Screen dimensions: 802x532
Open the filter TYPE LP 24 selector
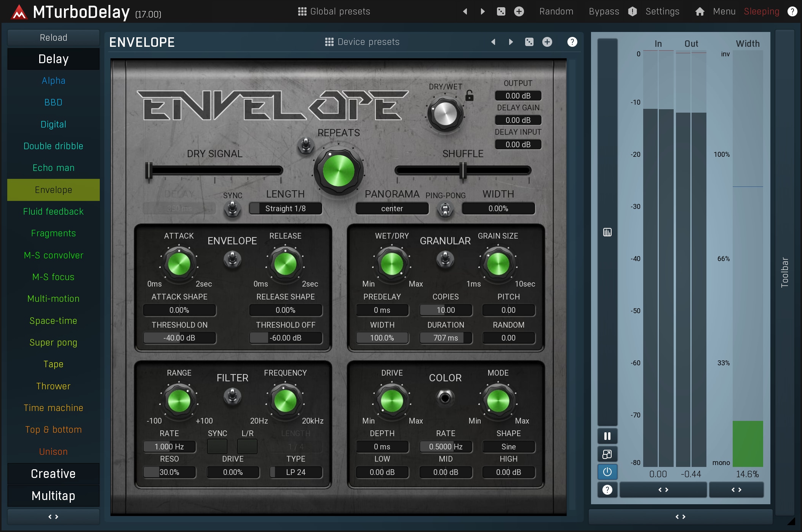(296, 472)
